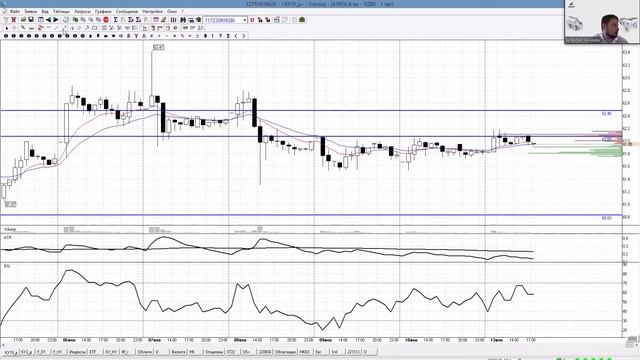The image size is (640, 360).
Task: Switch to the F_D1 tab
Action: pos(42,351)
